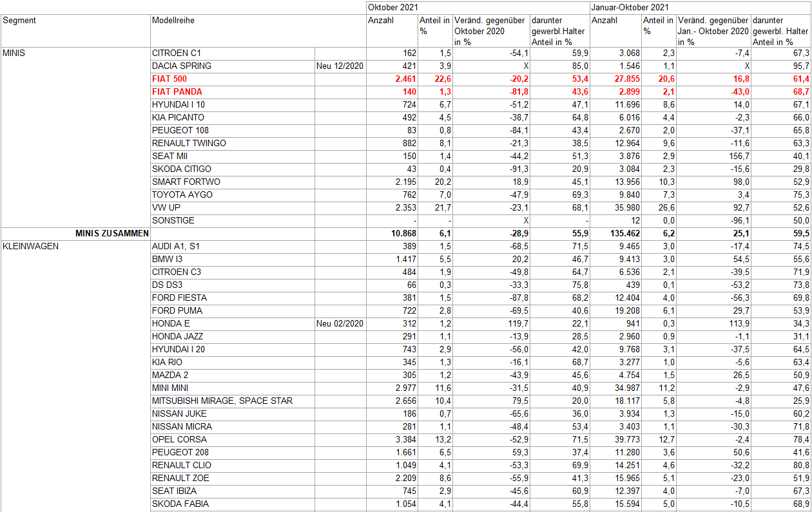Viewport: 812px width, 512px height.
Task: Click MINIS total October count 10.868
Action: click(401, 233)
